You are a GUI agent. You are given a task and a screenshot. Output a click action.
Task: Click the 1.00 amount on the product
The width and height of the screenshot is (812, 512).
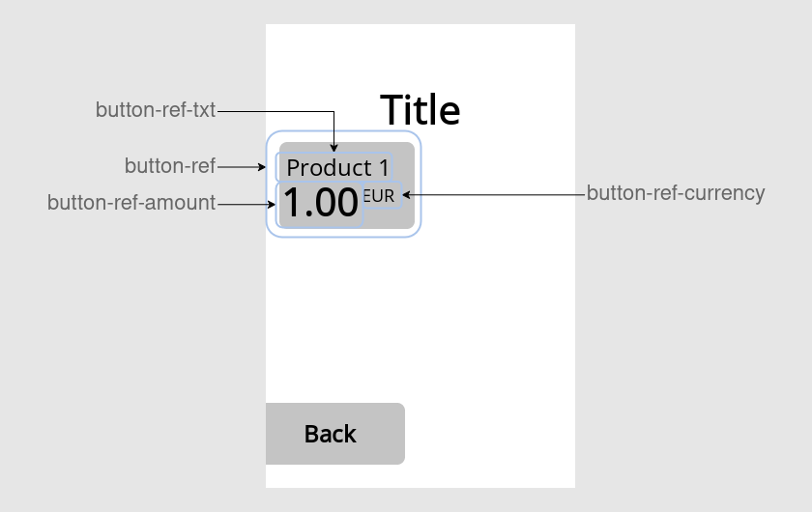[320, 204]
